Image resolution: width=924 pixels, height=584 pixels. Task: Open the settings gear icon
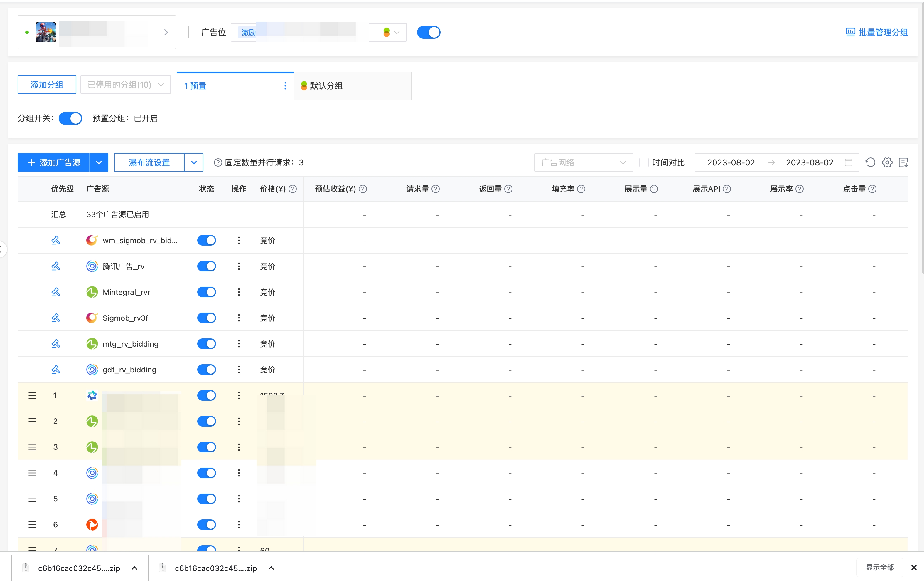(887, 162)
